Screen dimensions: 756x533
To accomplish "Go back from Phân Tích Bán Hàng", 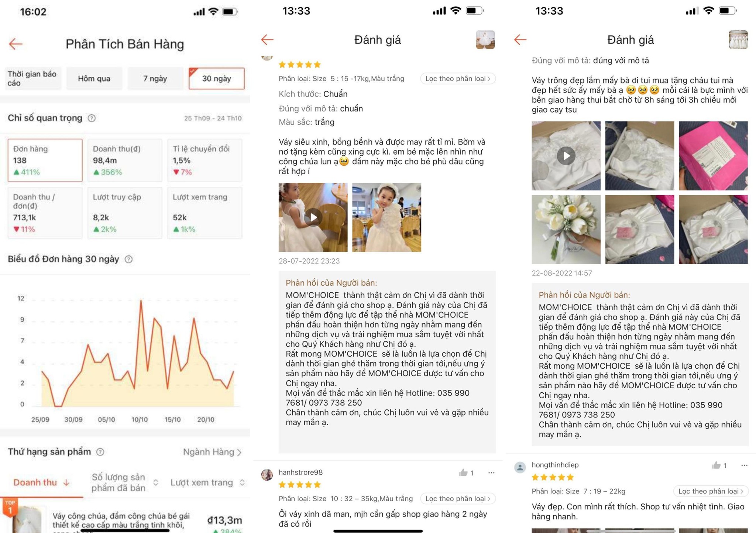I will (x=16, y=44).
